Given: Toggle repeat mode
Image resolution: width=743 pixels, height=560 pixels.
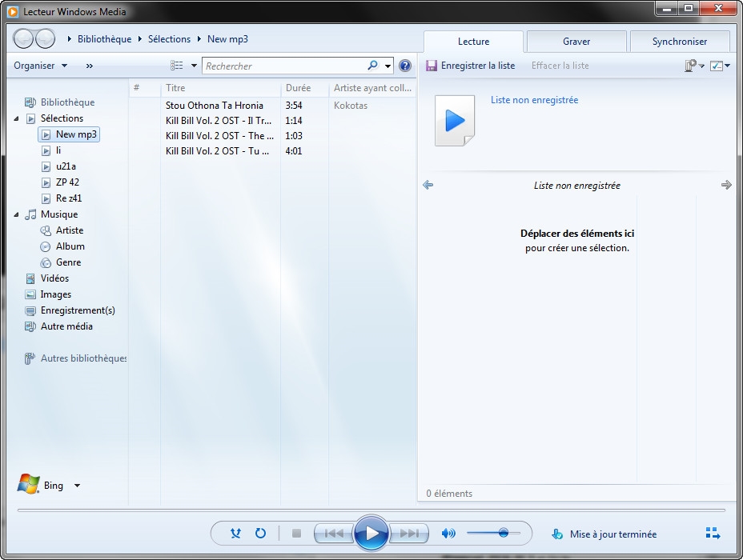Looking at the screenshot, I should (x=260, y=534).
